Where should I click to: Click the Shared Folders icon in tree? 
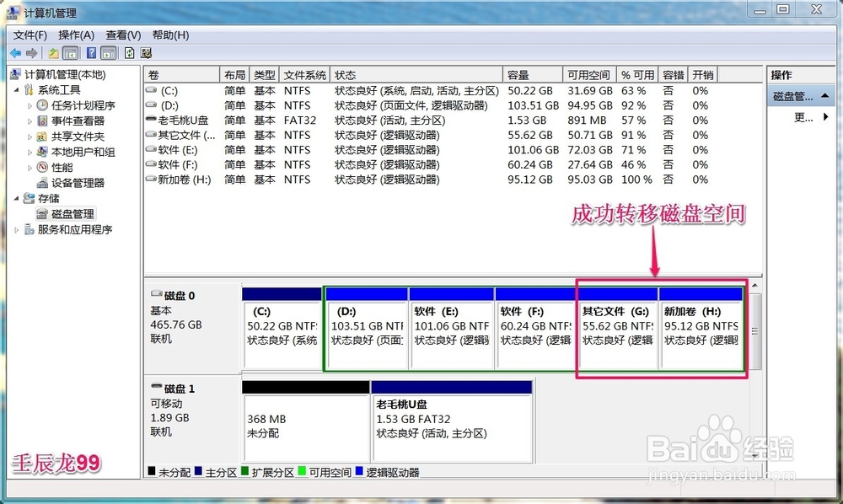(x=42, y=137)
